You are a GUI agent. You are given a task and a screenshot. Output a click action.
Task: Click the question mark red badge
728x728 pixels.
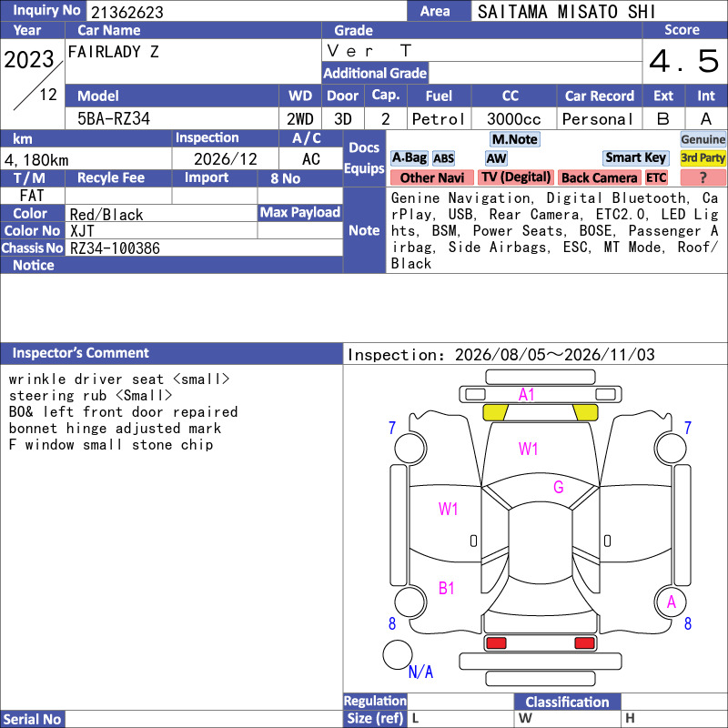tap(703, 177)
